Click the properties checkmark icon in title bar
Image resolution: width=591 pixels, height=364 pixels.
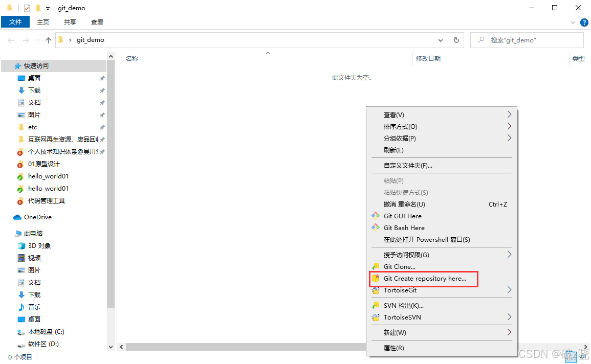tap(27, 8)
